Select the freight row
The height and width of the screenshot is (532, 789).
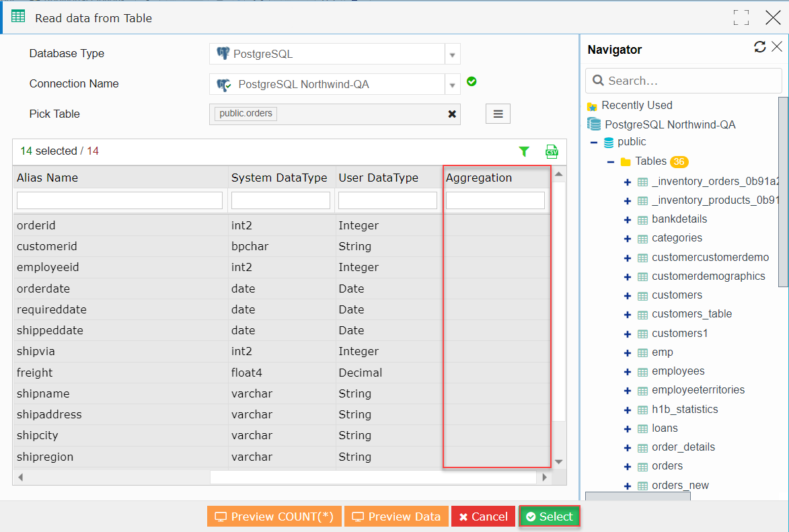[x=282, y=373]
